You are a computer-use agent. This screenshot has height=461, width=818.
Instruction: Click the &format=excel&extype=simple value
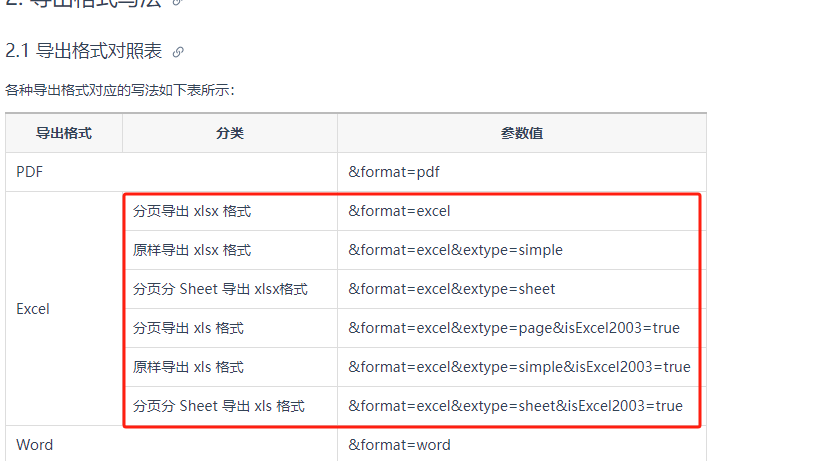[x=455, y=250]
